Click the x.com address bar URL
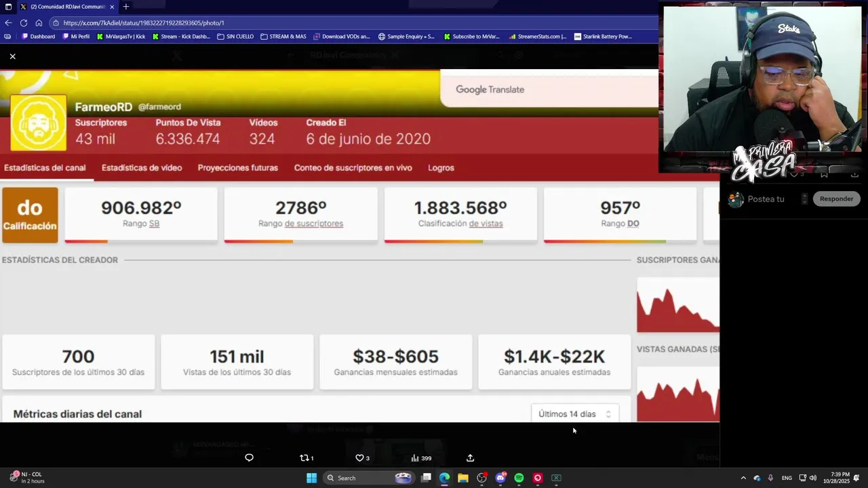Viewport: 868px width, 488px height. coord(144,22)
